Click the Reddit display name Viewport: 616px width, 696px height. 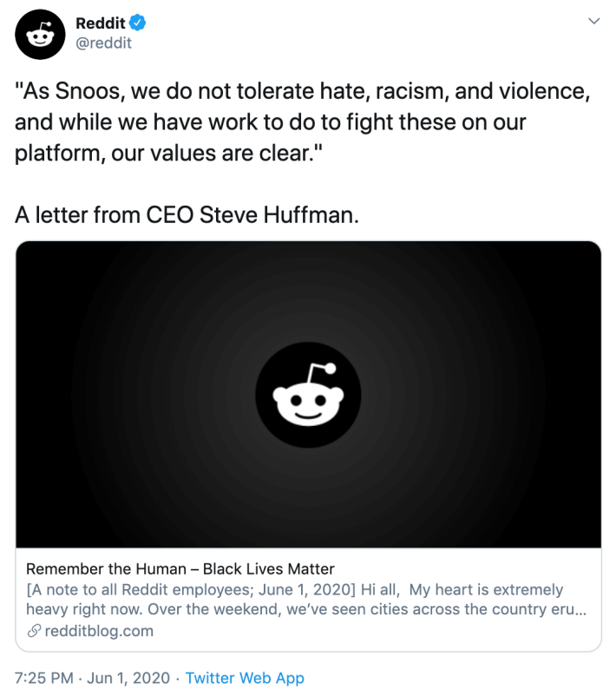point(100,23)
